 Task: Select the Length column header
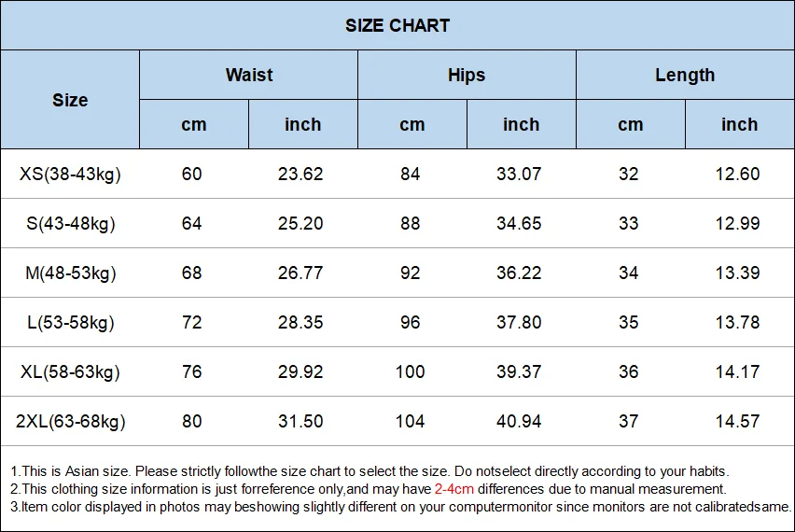(685, 75)
